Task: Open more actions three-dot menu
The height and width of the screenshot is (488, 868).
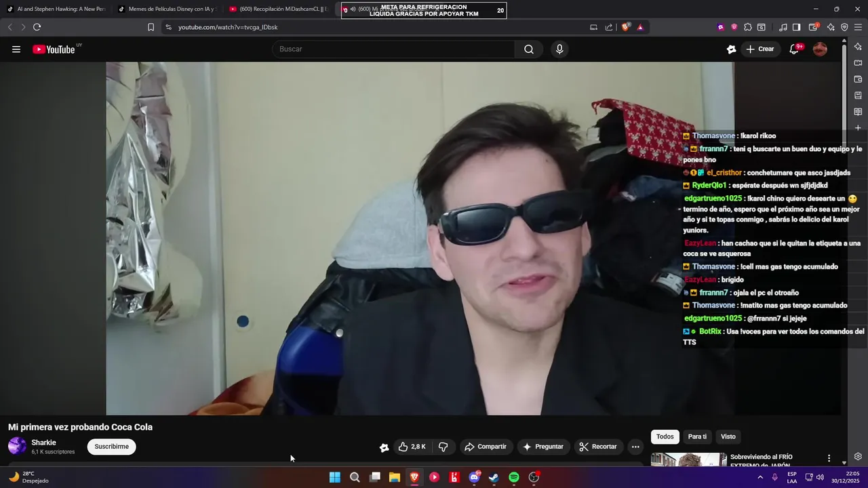Action: click(635, 447)
